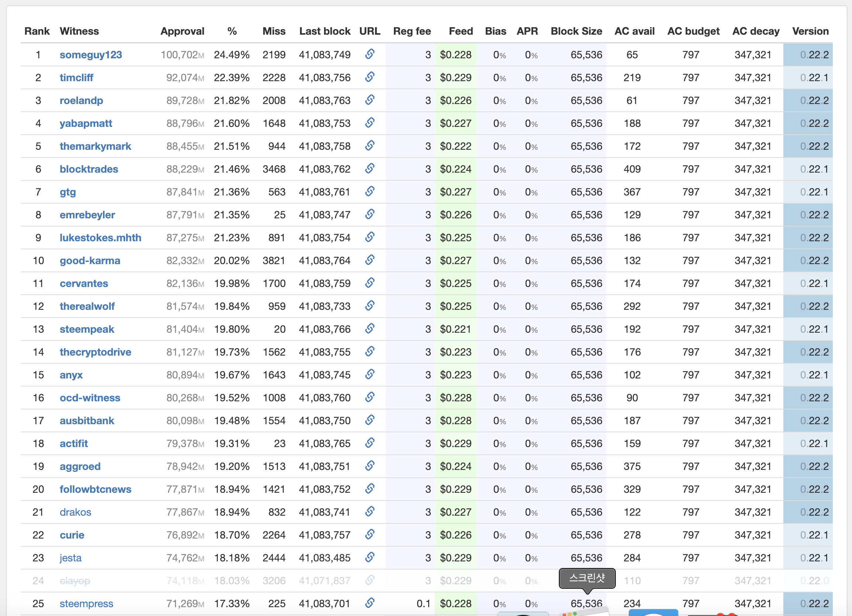Open the URL link icon for drakos
Image resolution: width=852 pixels, height=616 pixels.
pyautogui.click(x=370, y=512)
